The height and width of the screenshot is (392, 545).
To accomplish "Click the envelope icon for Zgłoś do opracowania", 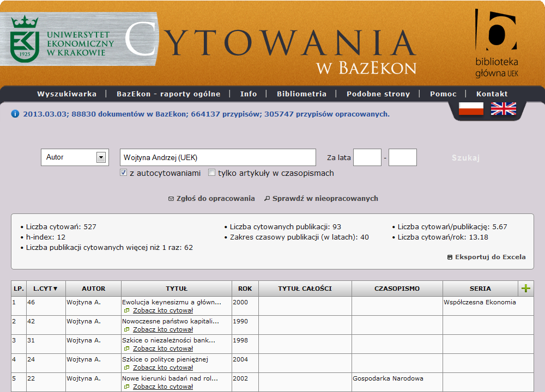I will click(x=171, y=199).
